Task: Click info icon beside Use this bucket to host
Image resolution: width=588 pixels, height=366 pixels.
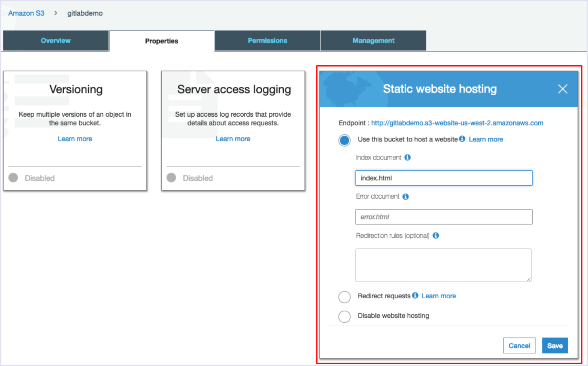Action: 462,138
